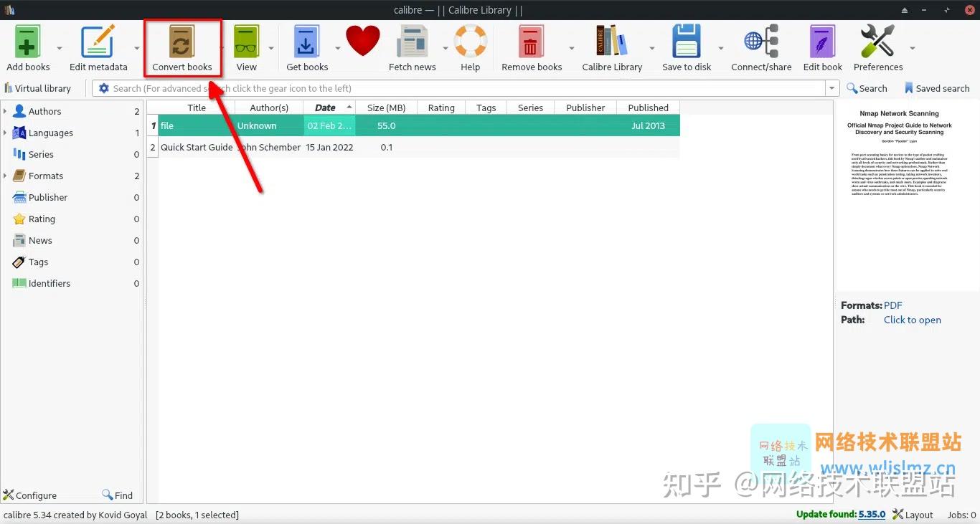
Task: Expand the Authors tree item
Action: tap(6, 111)
